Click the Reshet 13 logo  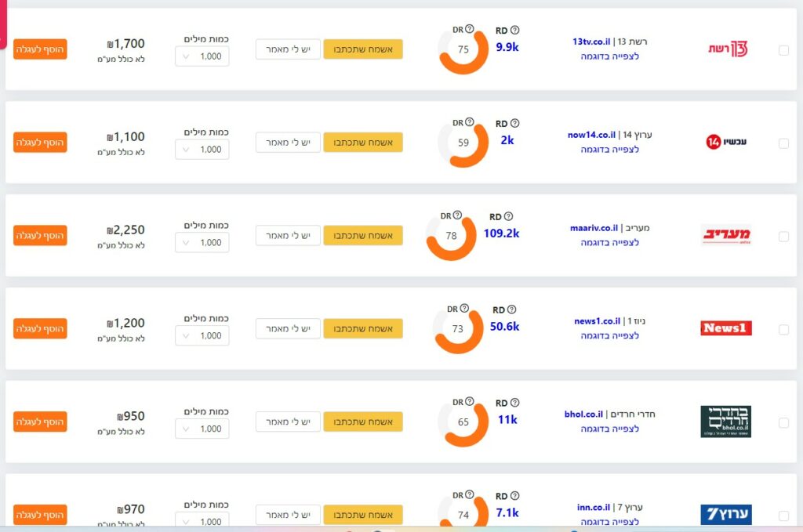pos(728,49)
